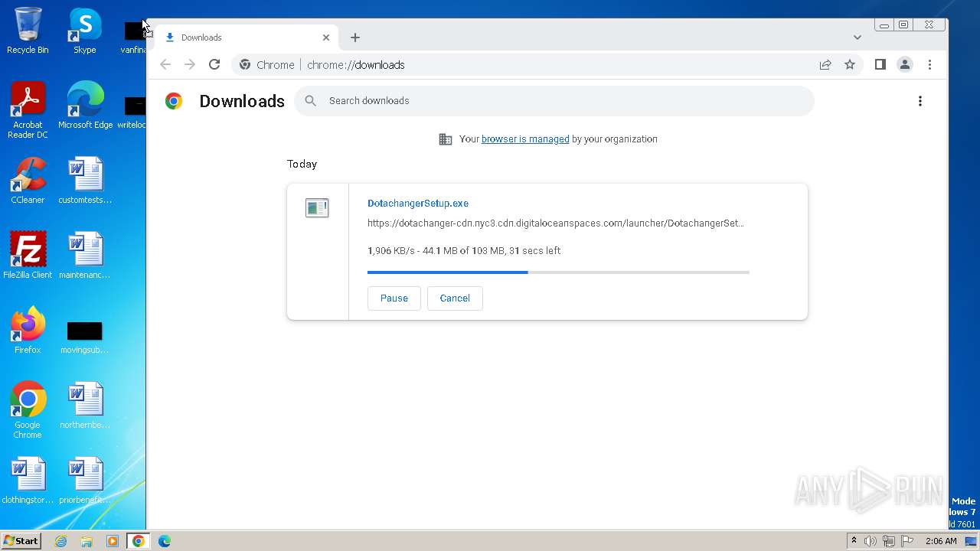Click the Chrome site info chip
The height and width of the screenshot is (551, 980).
tap(266, 65)
